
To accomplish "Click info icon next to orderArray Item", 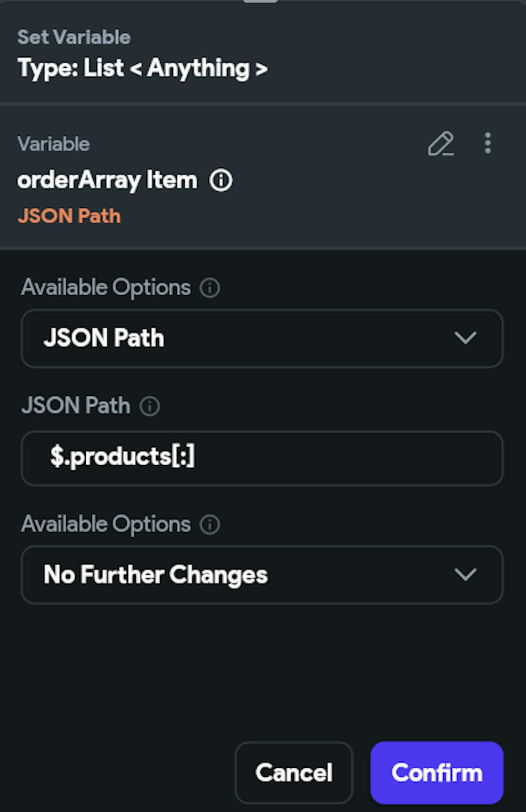I will point(221,181).
